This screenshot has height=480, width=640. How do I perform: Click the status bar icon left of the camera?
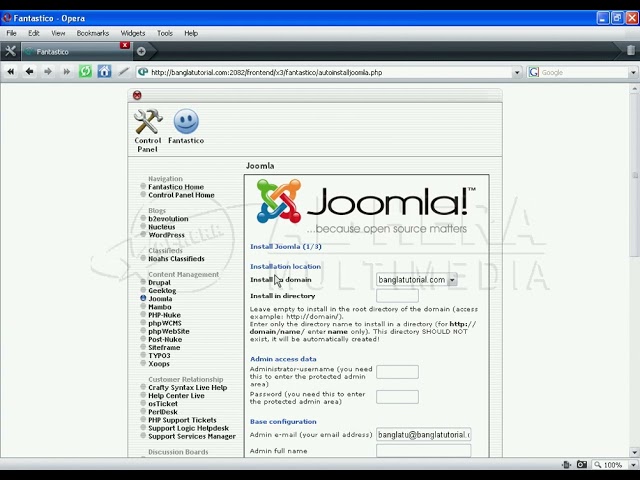566,464
